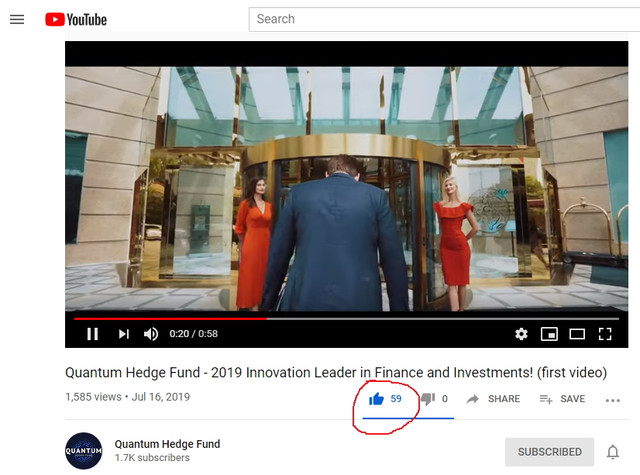The width and height of the screenshot is (640, 475).
Task: Pause the video
Action: tap(93, 334)
